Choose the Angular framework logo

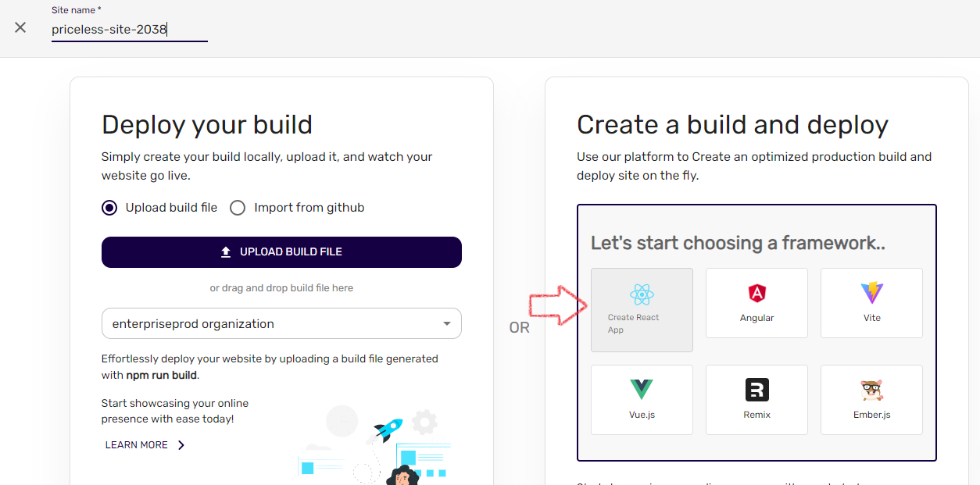[x=756, y=294]
